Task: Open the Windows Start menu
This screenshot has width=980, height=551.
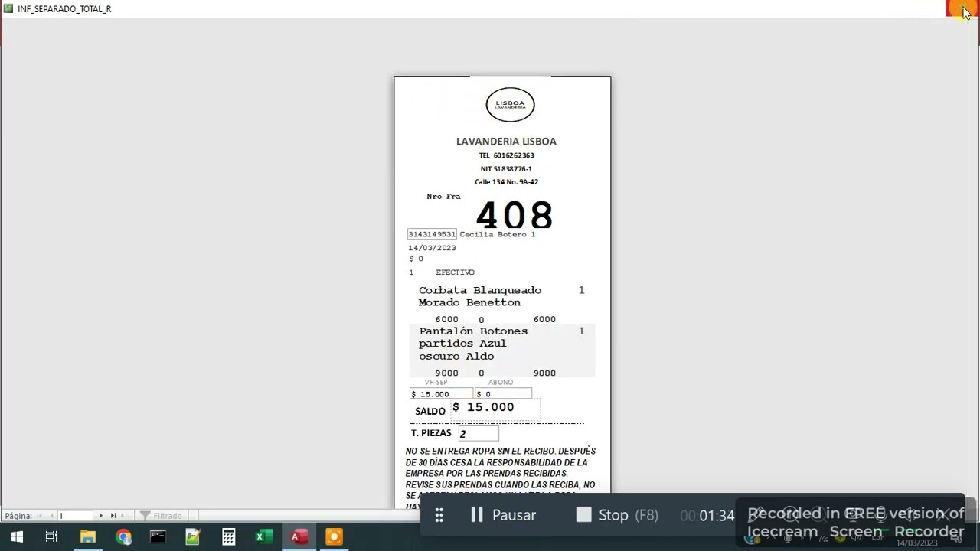Action: point(17,537)
